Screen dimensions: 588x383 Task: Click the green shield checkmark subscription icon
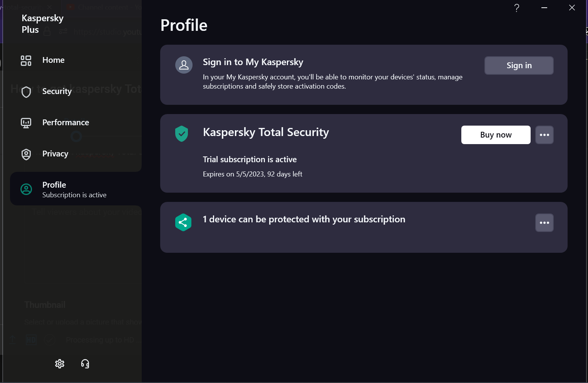click(x=182, y=134)
